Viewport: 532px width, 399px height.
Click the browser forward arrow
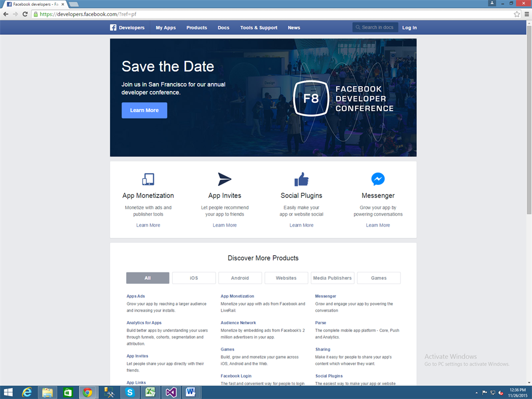pyautogui.click(x=15, y=14)
